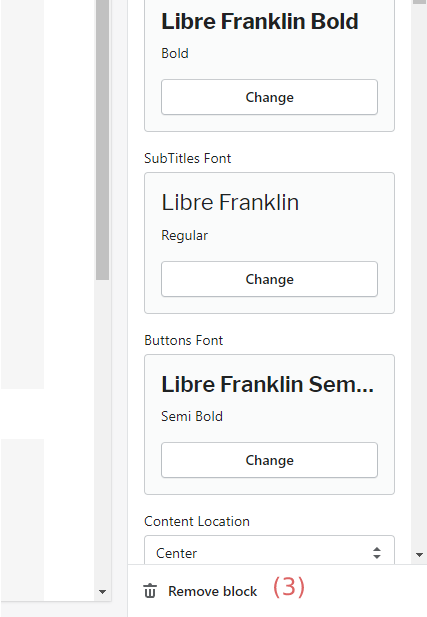
Task: Click Change under Libre Franklin Bold
Action: (x=270, y=97)
